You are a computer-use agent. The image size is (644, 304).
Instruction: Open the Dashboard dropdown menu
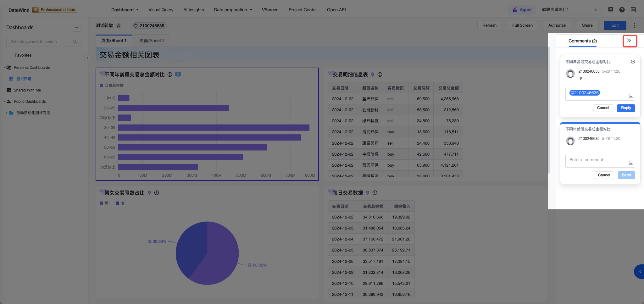click(x=125, y=10)
